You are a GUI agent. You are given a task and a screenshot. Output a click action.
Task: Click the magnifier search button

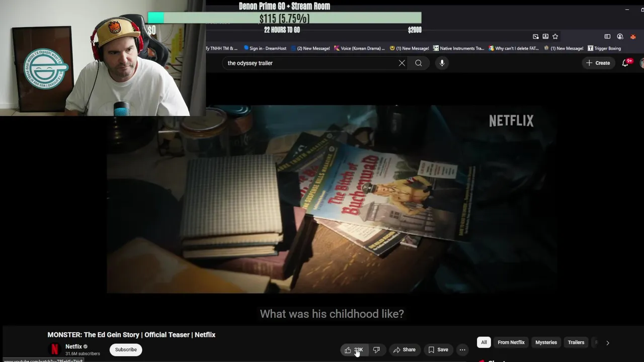coord(419,63)
